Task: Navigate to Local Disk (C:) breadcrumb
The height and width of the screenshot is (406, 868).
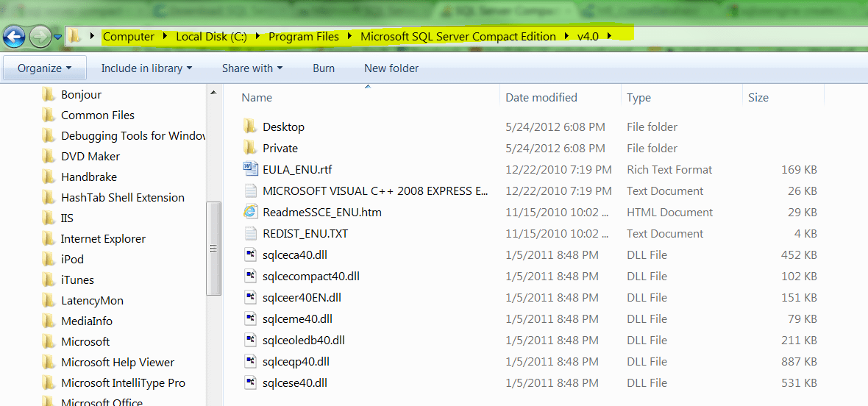Action: click(211, 37)
